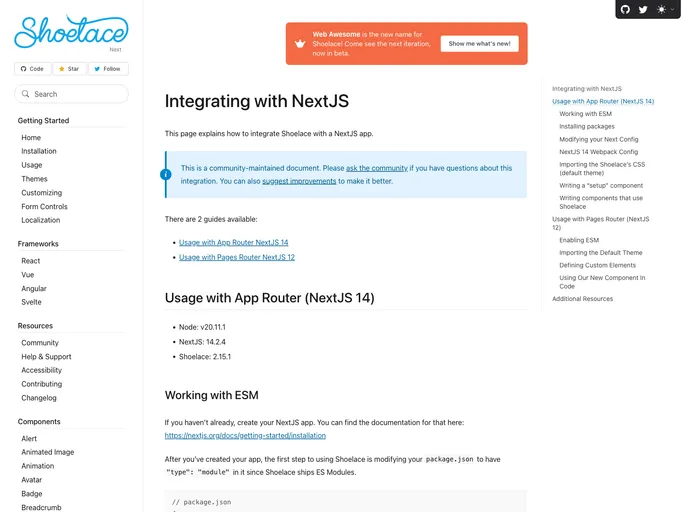Open the Vue framework page
The image size is (688, 512).
click(28, 275)
